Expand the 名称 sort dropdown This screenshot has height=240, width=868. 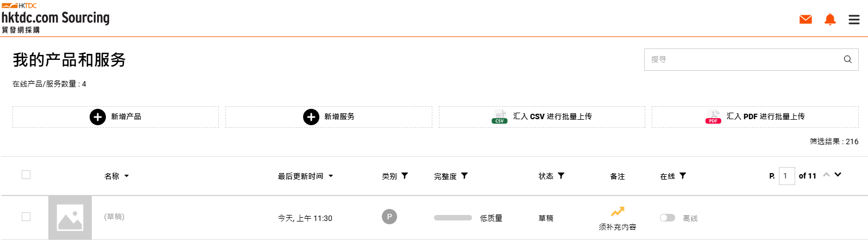pyautogui.click(x=127, y=176)
